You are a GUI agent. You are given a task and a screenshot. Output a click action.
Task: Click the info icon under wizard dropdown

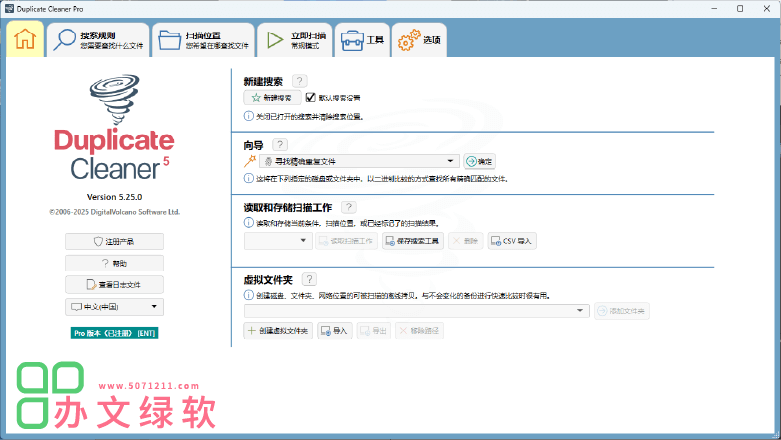[248, 178]
